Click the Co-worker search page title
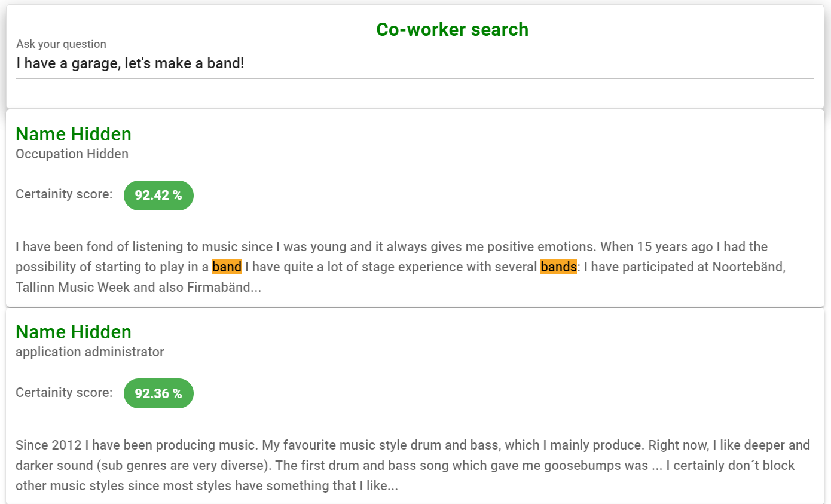This screenshot has height=504, width=831. [x=452, y=29]
